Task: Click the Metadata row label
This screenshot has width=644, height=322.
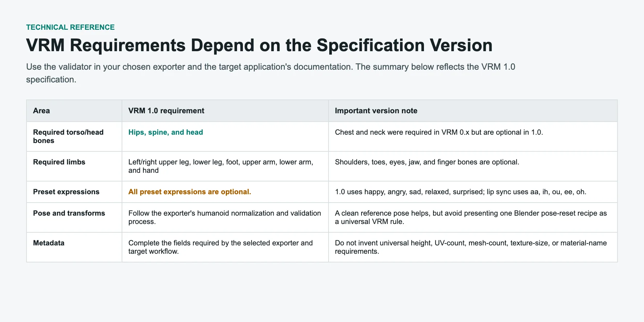Action: (x=49, y=243)
